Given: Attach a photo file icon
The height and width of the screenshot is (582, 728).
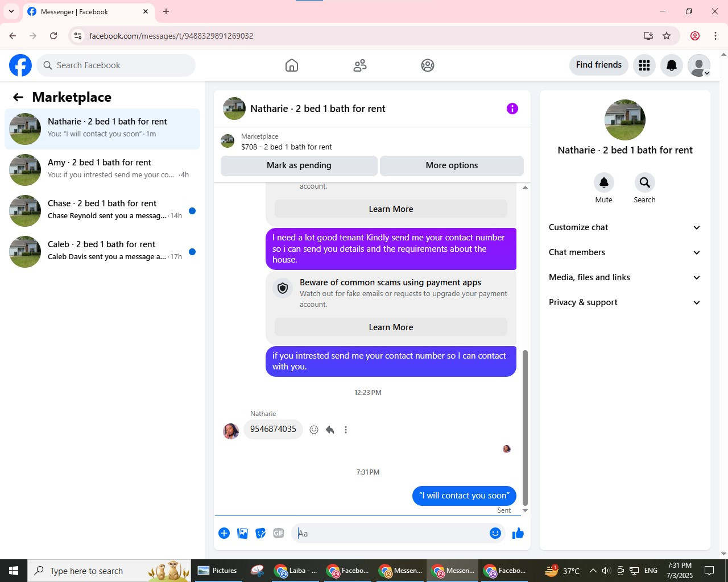Looking at the screenshot, I should [x=242, y=533].
